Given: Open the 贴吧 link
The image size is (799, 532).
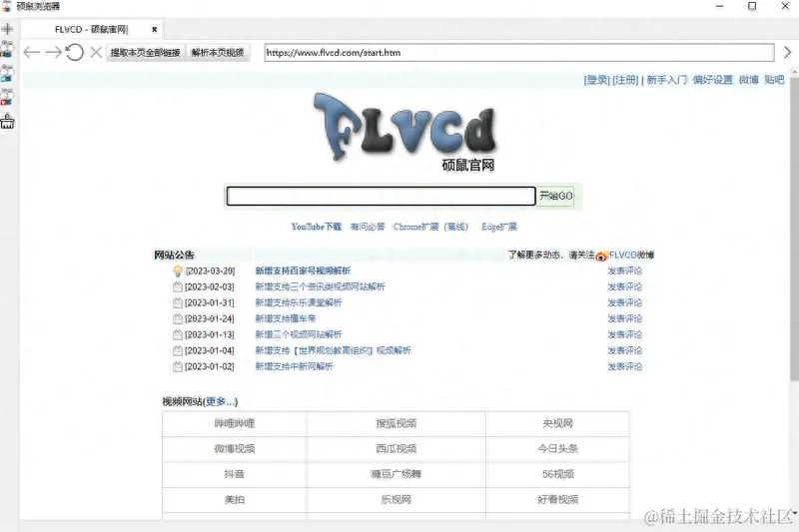Looking at the screenshot, I should (774, 80).
